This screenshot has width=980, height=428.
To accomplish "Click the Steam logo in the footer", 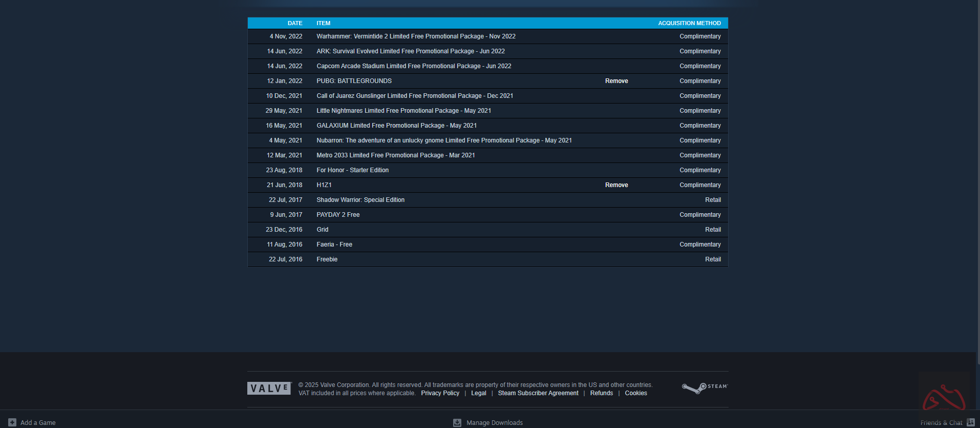I will [705, 388].
